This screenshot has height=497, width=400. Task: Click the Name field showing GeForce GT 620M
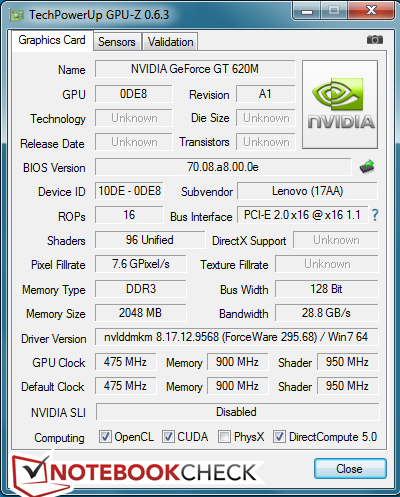click(x=195, y=69)
